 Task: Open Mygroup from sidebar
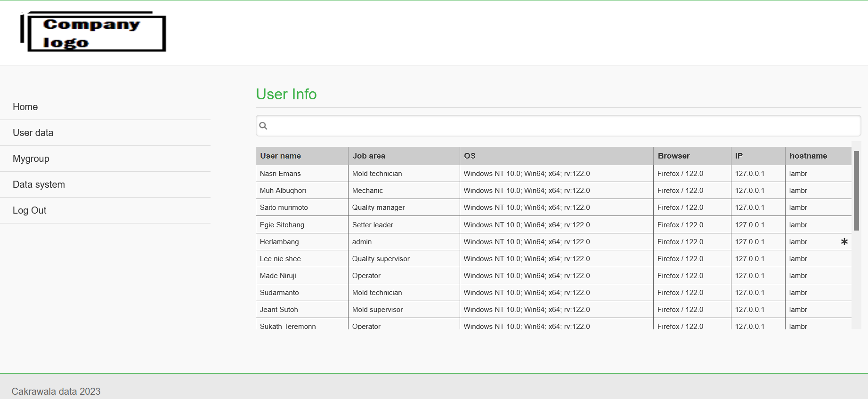pyautogui.click(x=31, y=159)
